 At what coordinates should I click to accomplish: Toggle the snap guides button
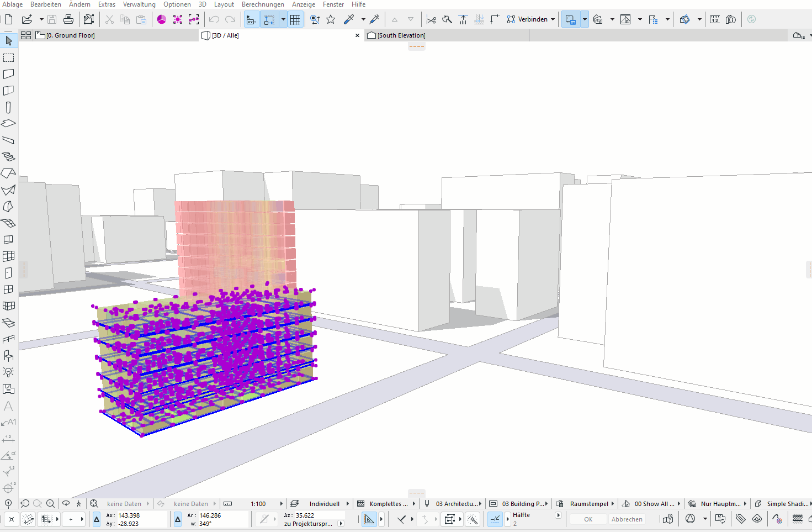click(269, 19)
